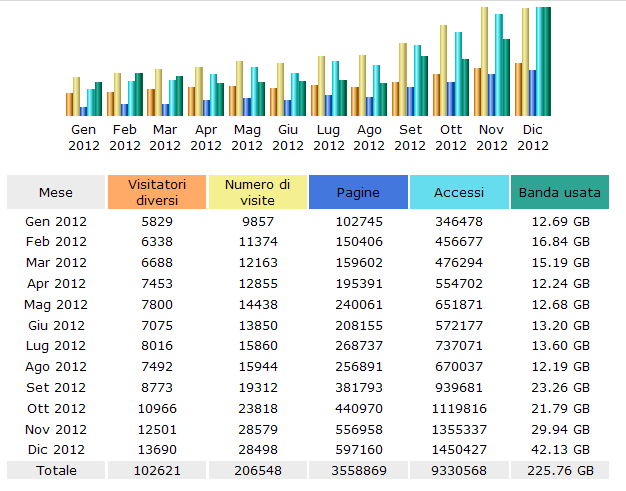Select the Giu 2012 row label in table
Viewport: 626px width, 491px height.
[56, 326]
